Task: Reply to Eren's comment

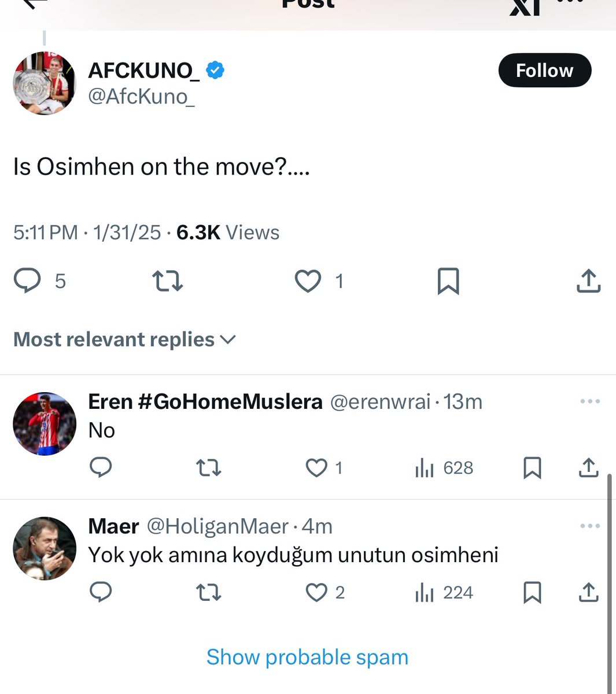Action: (x=101, y=467)
